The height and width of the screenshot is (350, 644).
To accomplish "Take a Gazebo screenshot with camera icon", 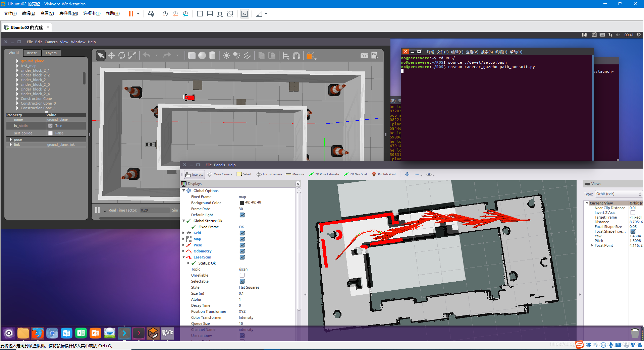I will 364,55.
